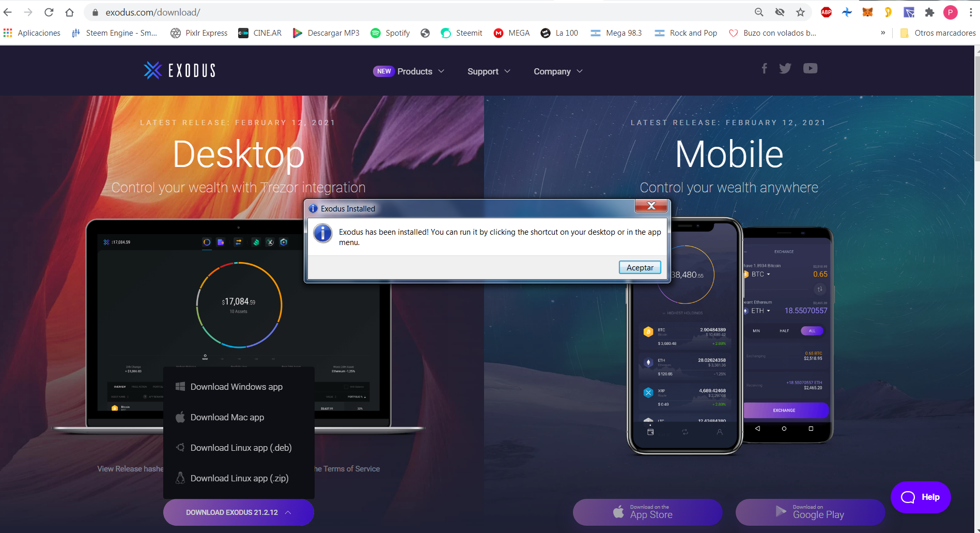Click Aceptar in the install dialog

coord(640,267)
